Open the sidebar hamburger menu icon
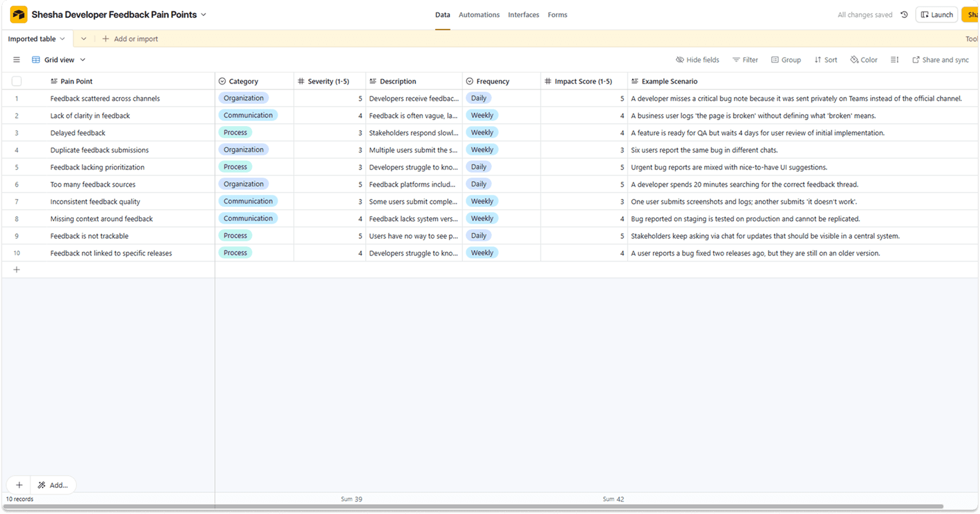 coord(17,60)
